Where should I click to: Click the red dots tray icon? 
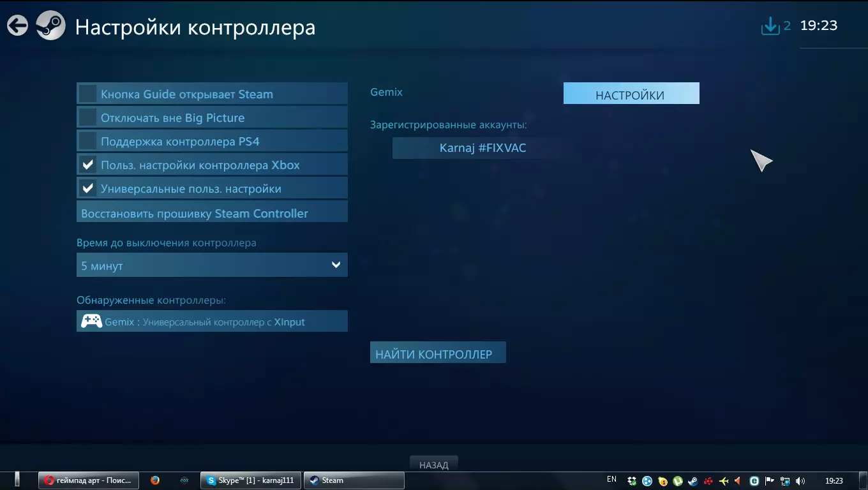(708, 481)
